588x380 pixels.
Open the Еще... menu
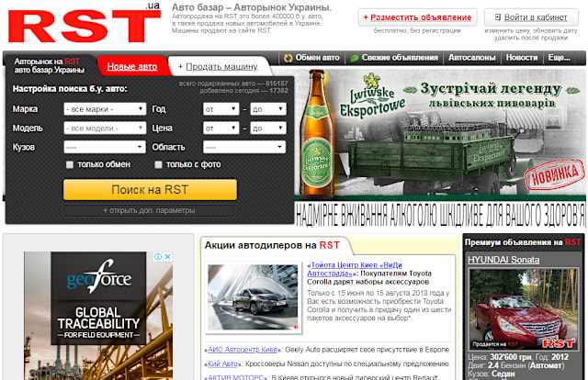[x=559, y=58]
